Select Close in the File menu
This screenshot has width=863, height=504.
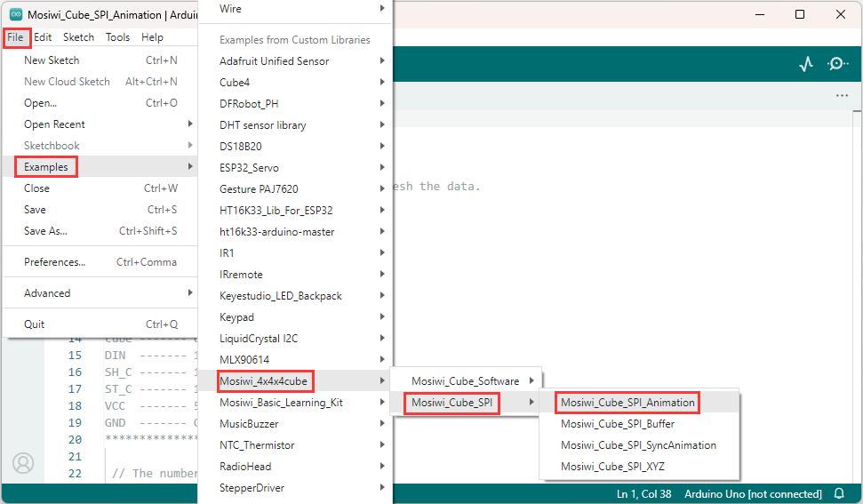[100, 188]
